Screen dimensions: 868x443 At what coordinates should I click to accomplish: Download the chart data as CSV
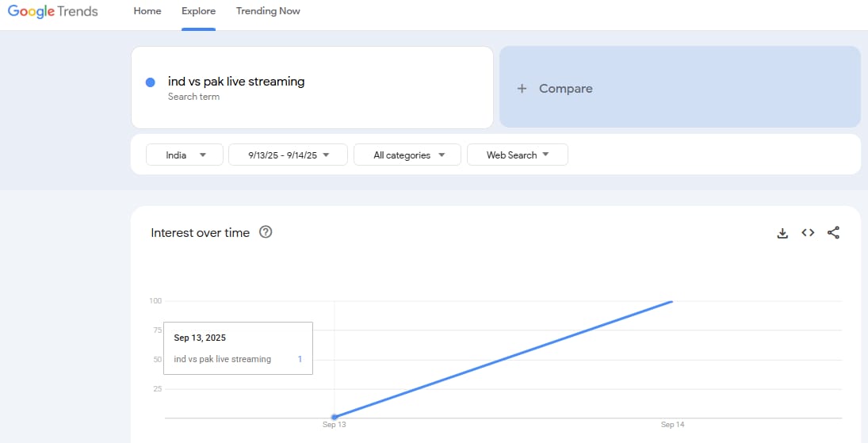782,233
